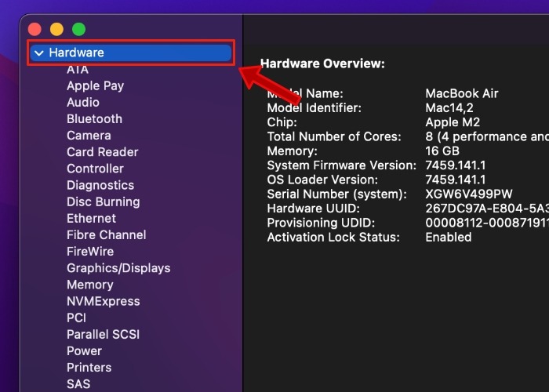Open the Printers entry
Viewport: 549px width, 392px height.
click(x=89, y=368)
